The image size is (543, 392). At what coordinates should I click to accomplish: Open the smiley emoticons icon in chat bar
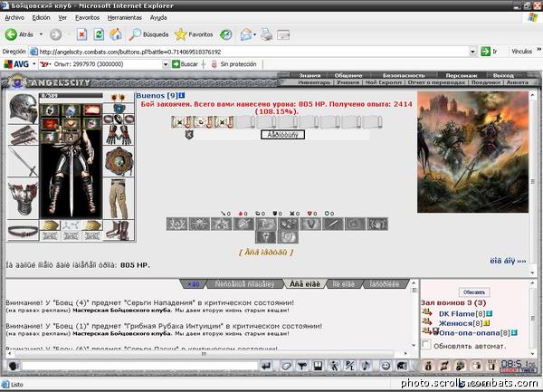[x=386, y=366]
